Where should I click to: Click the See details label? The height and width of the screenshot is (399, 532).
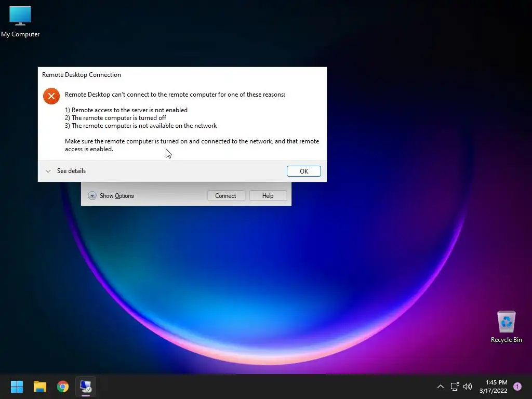coord(71,171)
